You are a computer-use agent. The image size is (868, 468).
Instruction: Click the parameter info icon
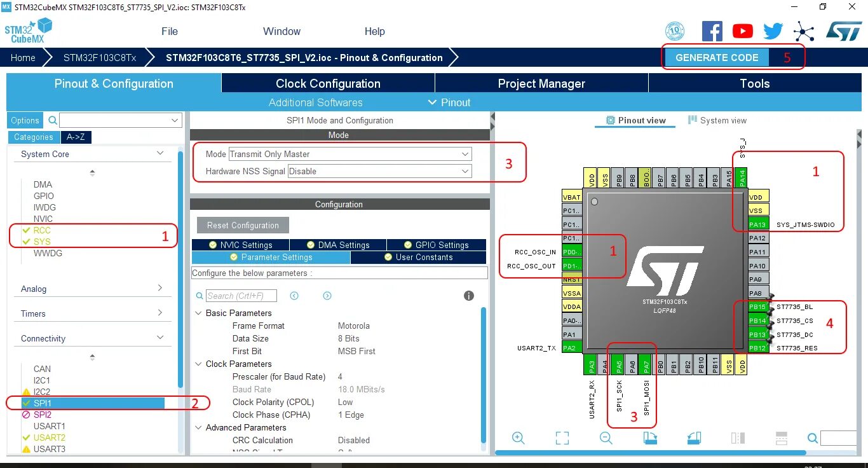tap(469, 296)
